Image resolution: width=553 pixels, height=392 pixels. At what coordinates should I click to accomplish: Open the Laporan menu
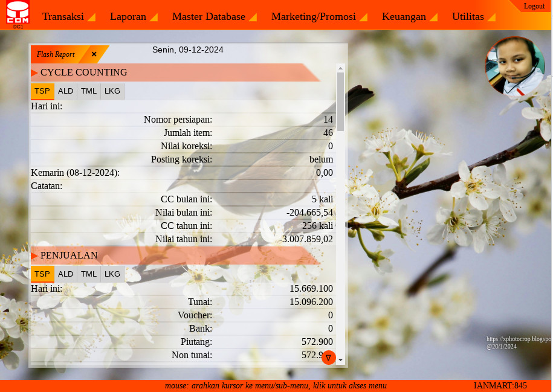pos(133,17)
